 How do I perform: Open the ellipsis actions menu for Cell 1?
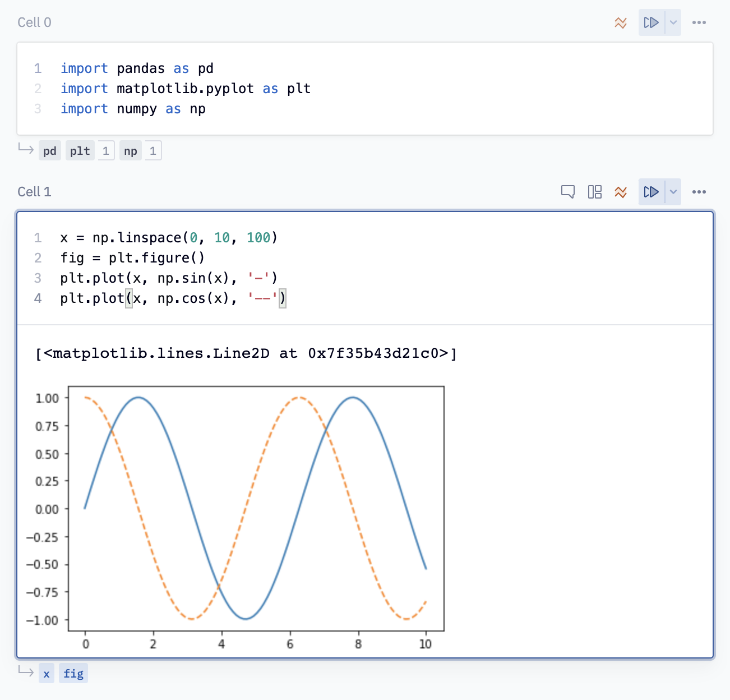(x=699, y=191)
